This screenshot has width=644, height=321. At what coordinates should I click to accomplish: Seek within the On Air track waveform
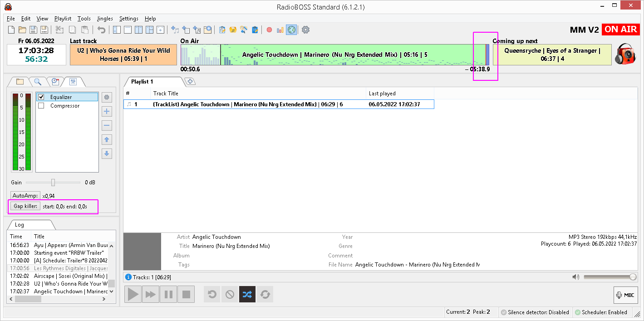point(335,55)
